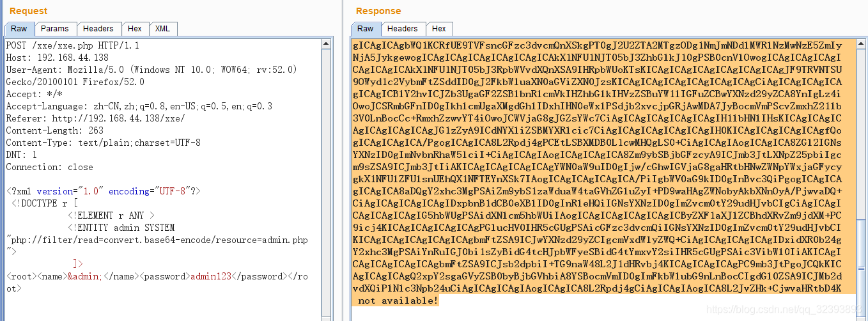This screenshot has width=868, height=321.
Task: Click the <?xml version declaration line
Action: (104, 191)
